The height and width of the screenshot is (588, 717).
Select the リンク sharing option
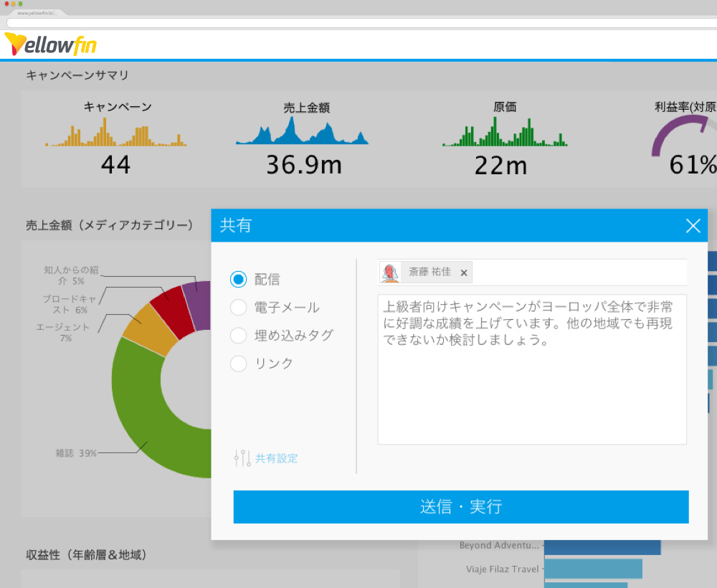tap(238, 364)
